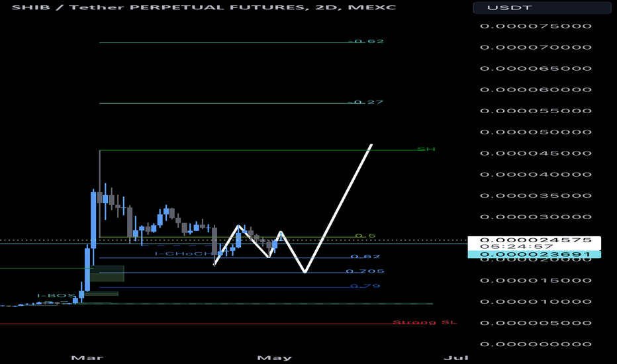
Task: Select the 0.000005000 price axis label
Action: pyautogui.click(x=536, y=323)
